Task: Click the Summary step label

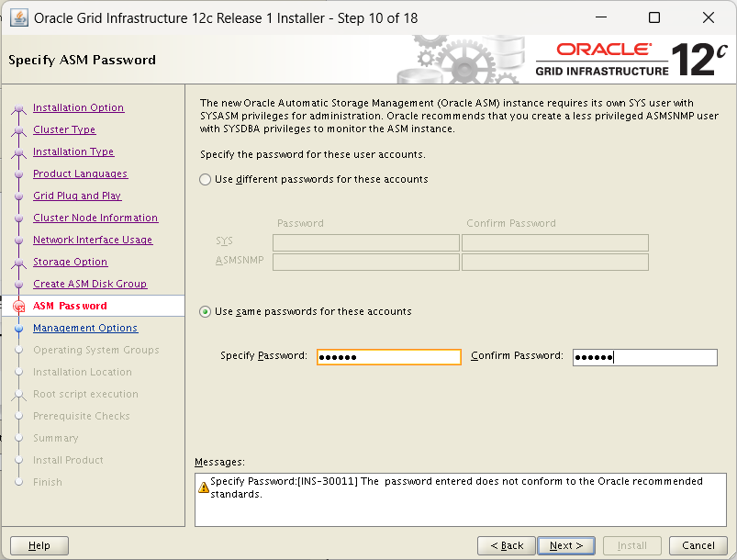Action: [x=55, y=438]
